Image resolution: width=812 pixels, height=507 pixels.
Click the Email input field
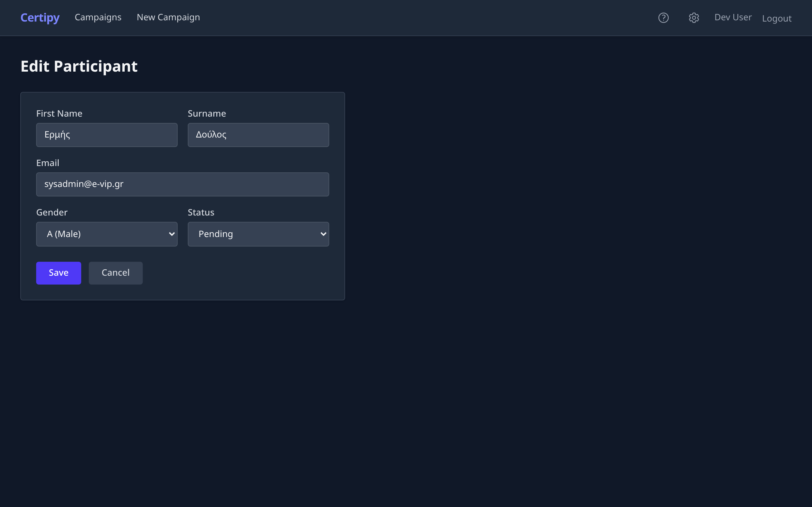pyautogui.click(x=182, y=184)
